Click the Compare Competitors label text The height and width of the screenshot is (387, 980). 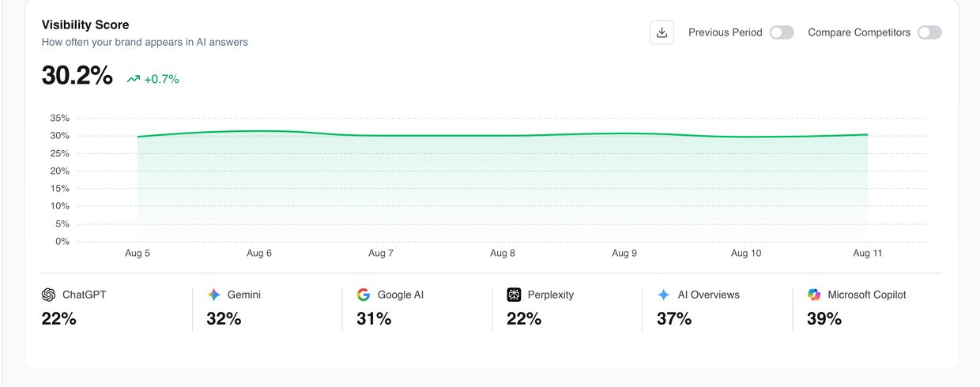[859, 32]
